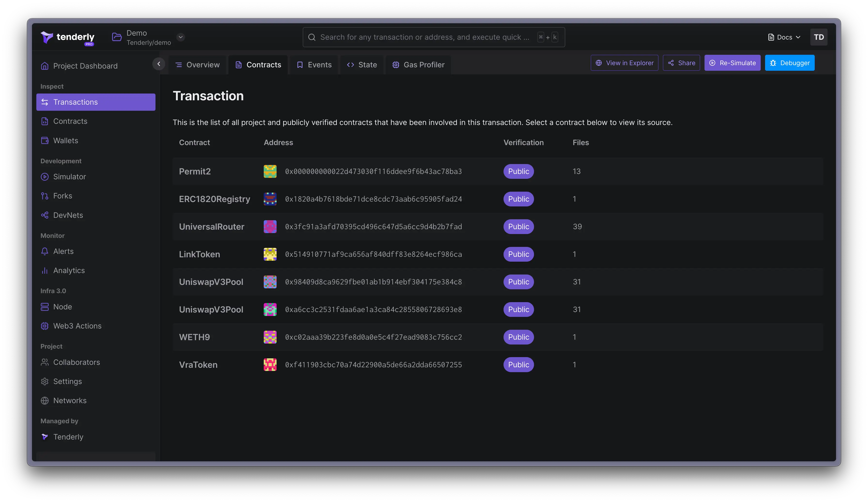Click the ERC1820Registry address identicon
868x502 pixels.
(x=270, y=199)
